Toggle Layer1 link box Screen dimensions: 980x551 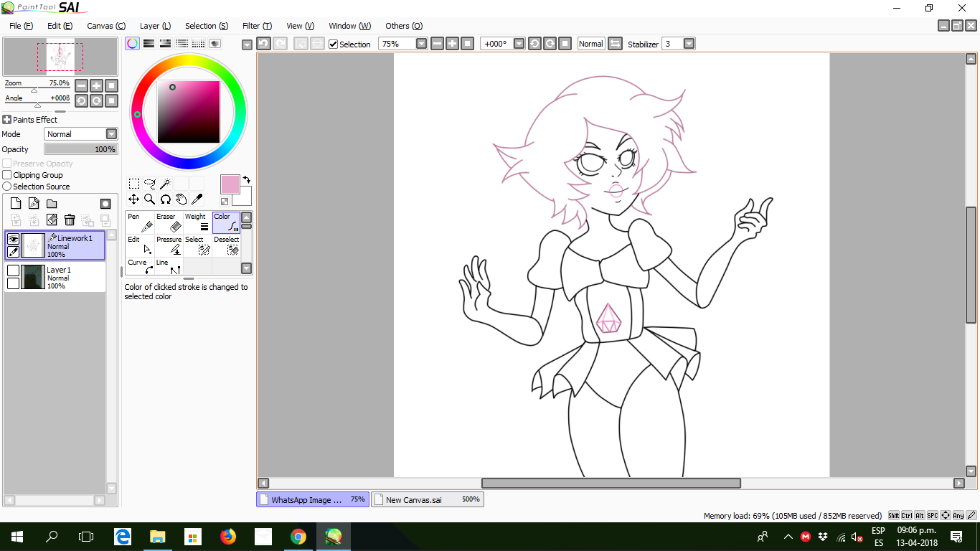(x=13, y=283)
